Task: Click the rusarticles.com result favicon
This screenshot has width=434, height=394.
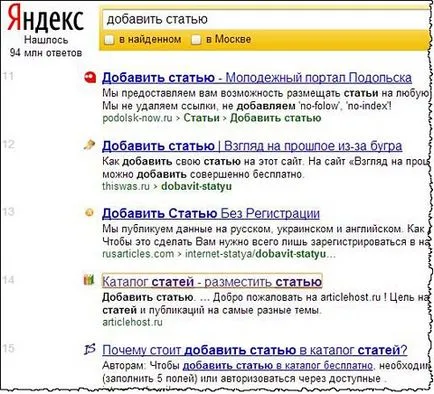Action: pos(89,212)
